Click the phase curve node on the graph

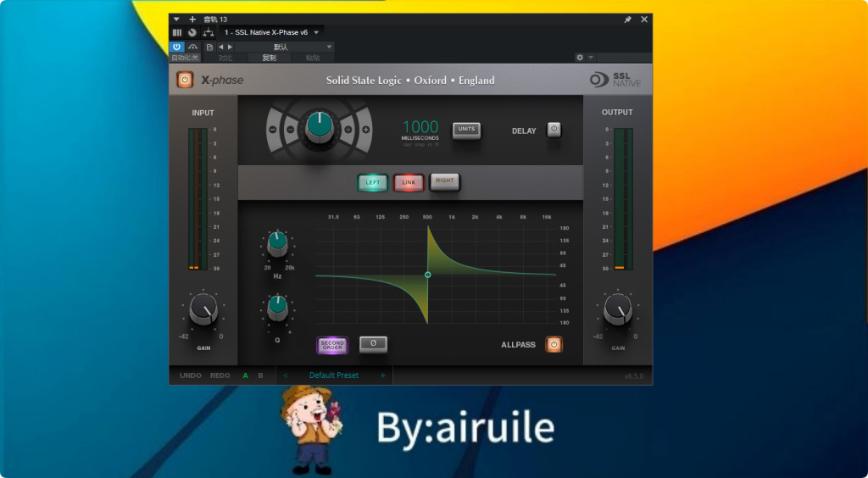tap(427, 275)
